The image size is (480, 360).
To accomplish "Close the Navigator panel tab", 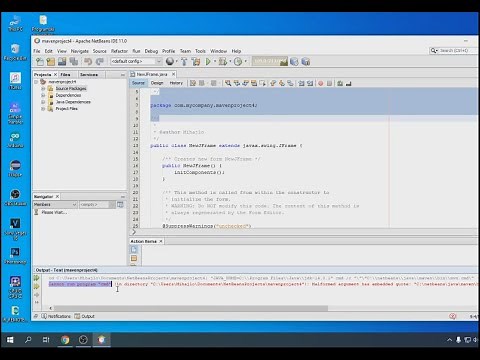I will click(x=57, y=196).
